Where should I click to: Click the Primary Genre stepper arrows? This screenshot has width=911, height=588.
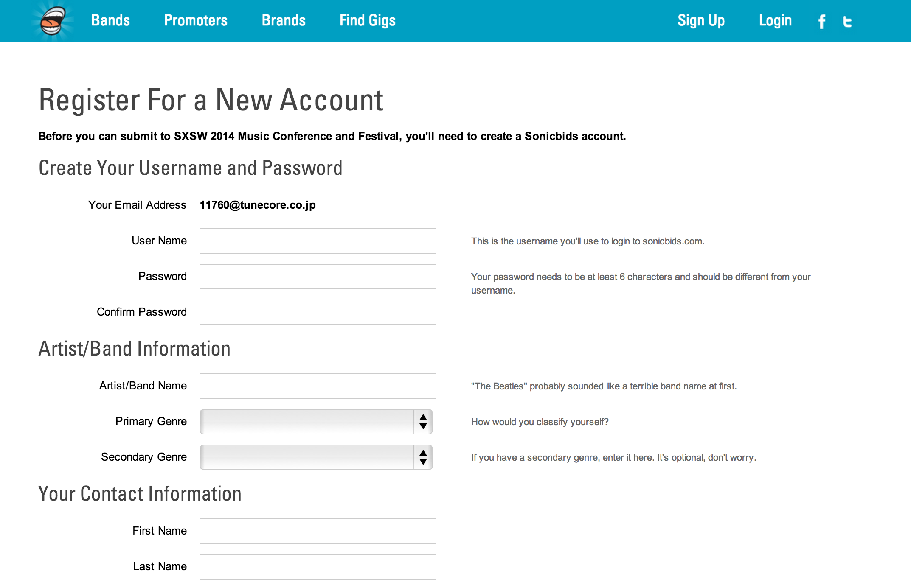pyautogui.click(x=423, y=422)
